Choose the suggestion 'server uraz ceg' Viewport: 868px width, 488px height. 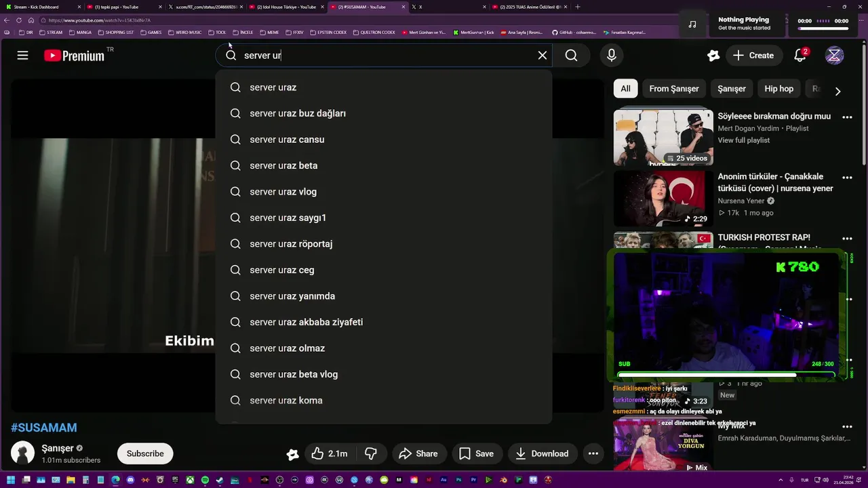384,270
